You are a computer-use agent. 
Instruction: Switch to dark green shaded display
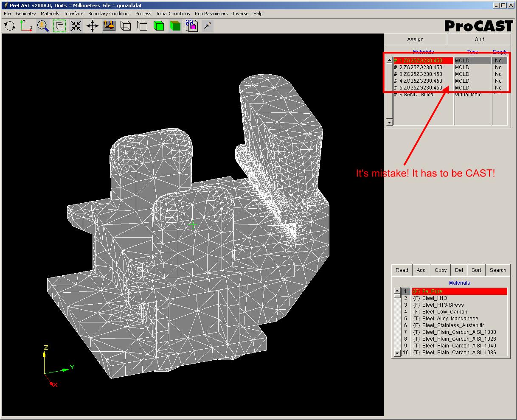175,26
